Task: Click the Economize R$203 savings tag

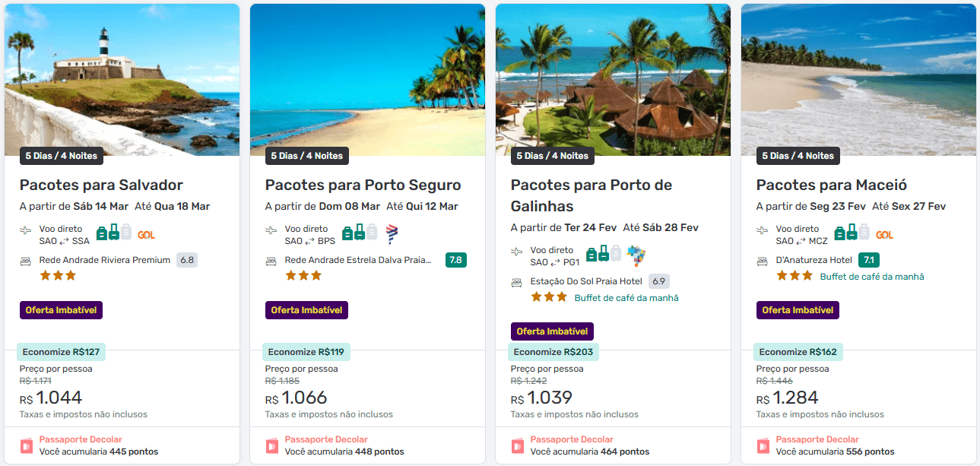Action: pyautogui.click(x=553, y=352)
